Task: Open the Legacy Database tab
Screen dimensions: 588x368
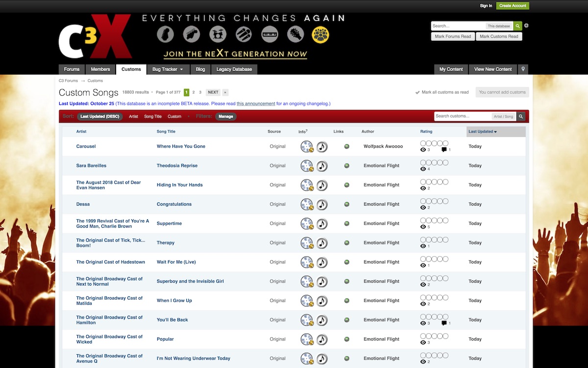Action: coord(234,69)
